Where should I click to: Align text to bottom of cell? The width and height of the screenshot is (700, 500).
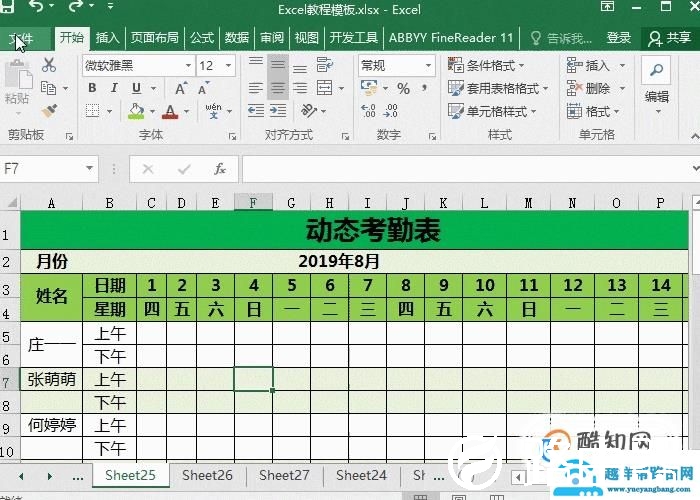coord(300,68)
